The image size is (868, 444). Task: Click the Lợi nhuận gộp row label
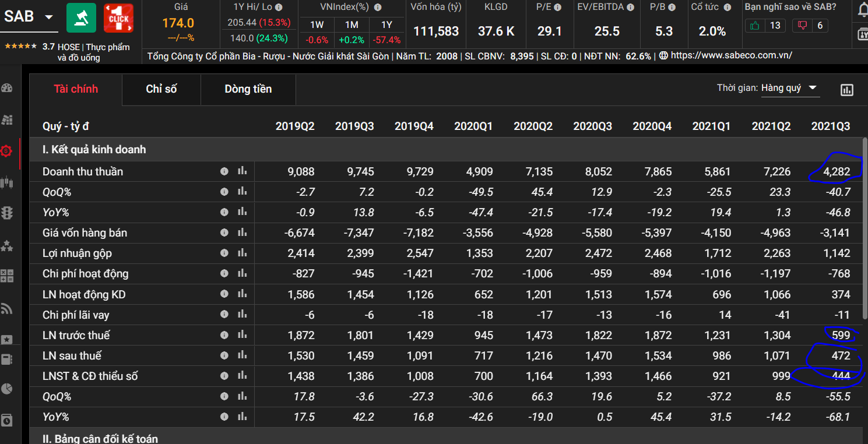[x=77, y=253]
